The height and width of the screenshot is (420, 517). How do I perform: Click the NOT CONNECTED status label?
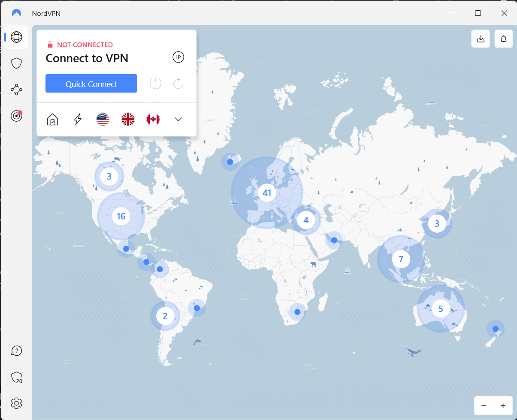coord(85,45)
